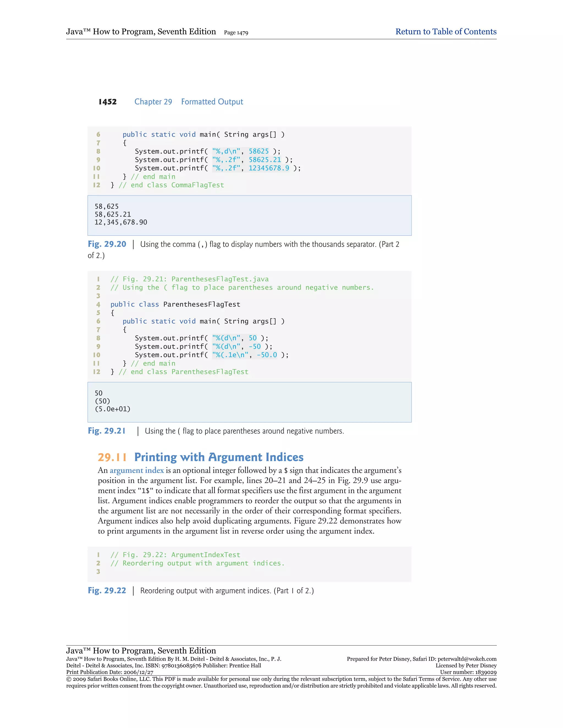
Task: Click the ParenthesesFlagTest class declaration line
Action: (x=175, y=304)
